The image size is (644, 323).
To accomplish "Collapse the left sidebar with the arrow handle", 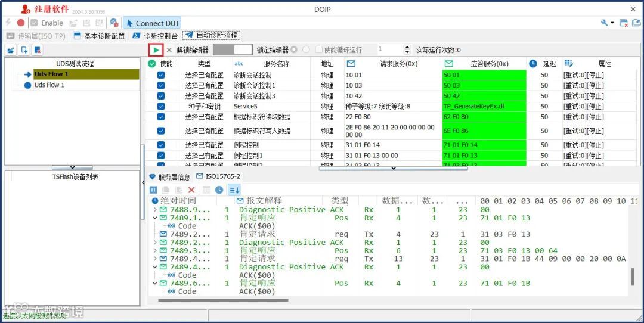I will pos(143,182).
